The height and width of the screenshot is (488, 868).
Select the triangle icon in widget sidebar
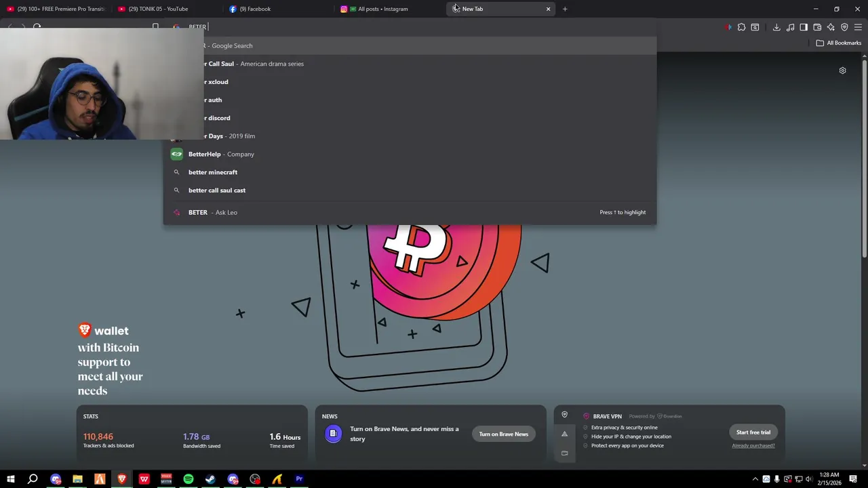click(564, 434)
